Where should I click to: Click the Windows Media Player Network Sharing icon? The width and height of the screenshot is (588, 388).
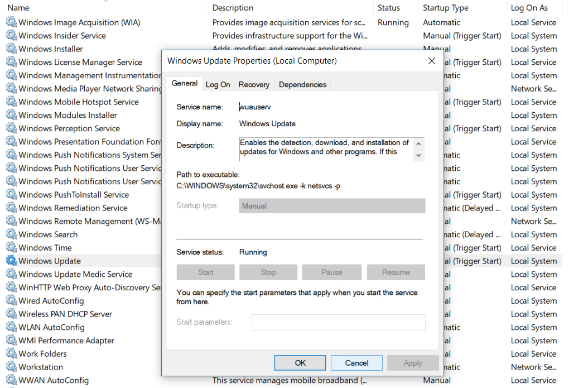coord(12,89)
